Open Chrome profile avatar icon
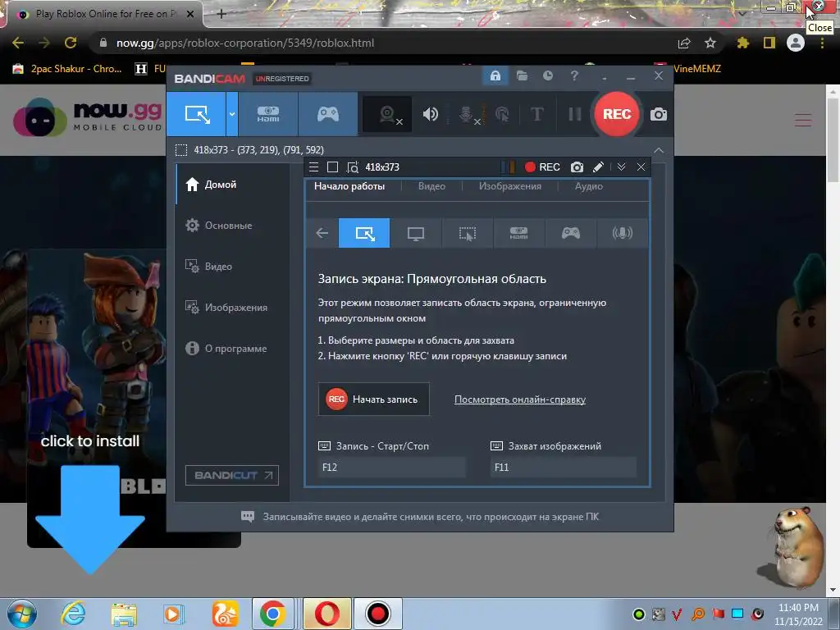The width and height of the screenshot is (840, 630). [796, 43]
